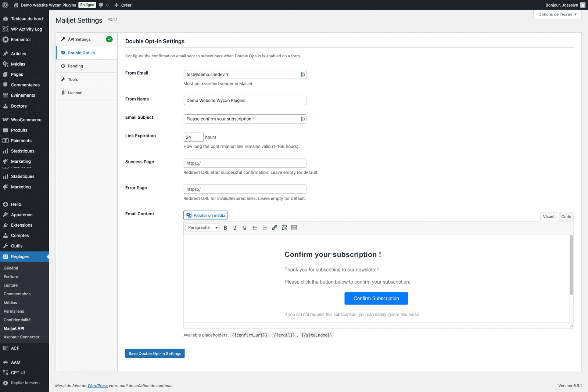Open keyboard shortcuts via the toolbar icon

[294, 227]
